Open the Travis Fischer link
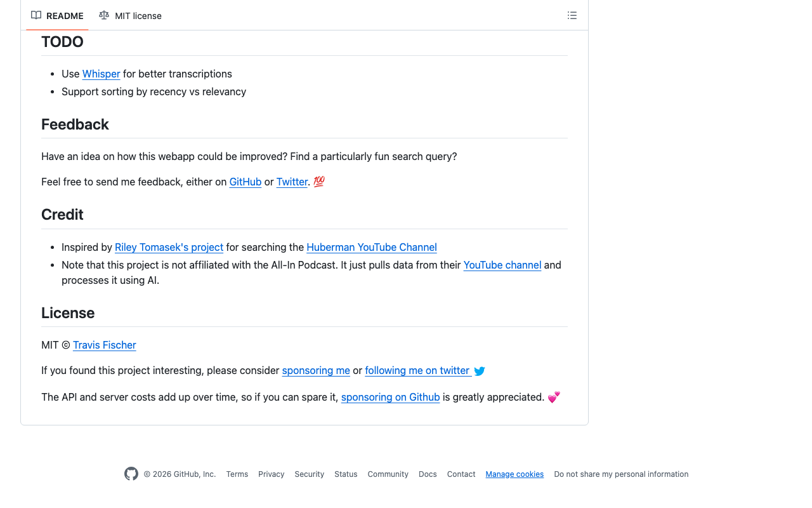 pos(105,345)
